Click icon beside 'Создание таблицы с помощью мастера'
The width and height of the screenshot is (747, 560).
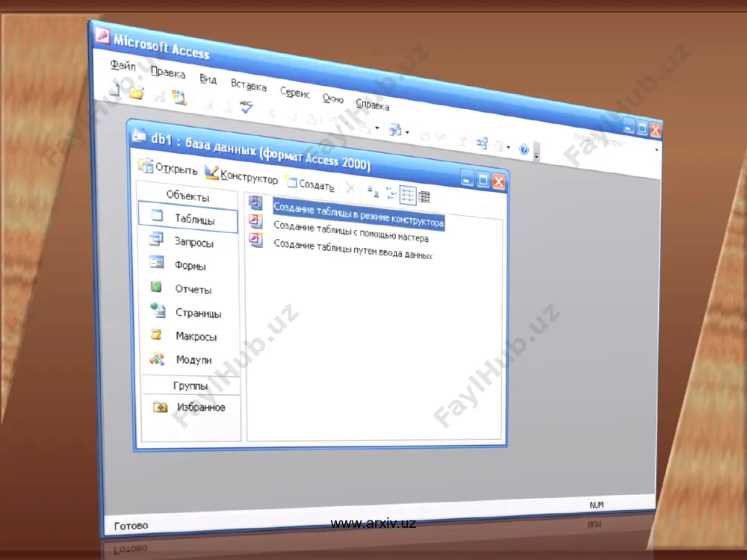pos(255,220)
